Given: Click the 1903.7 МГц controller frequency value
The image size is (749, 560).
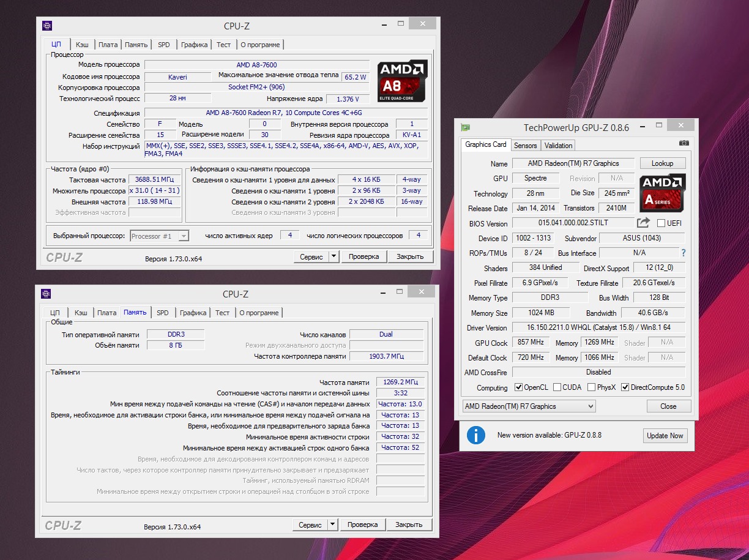Looking at the screenshot, I should click(386, 356).
